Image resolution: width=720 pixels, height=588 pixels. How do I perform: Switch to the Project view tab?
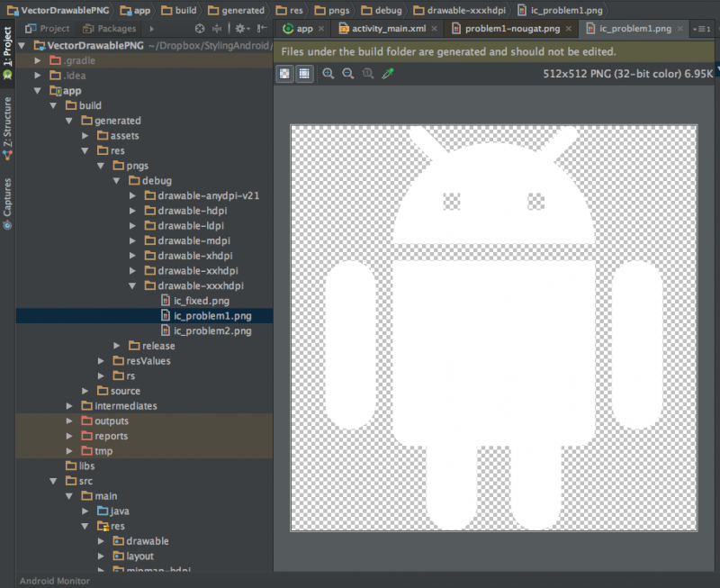[x=48, y=29]
